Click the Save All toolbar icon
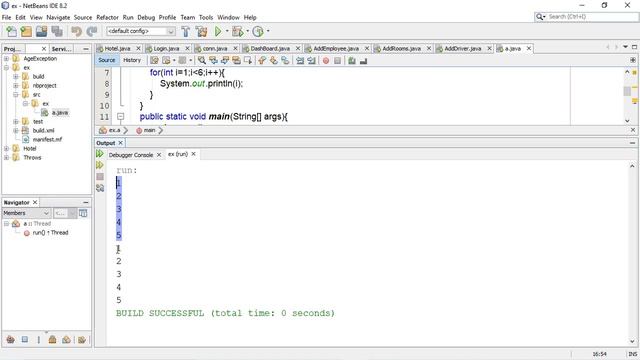Screen dimensions: 640x360 (x=57, y=31)
